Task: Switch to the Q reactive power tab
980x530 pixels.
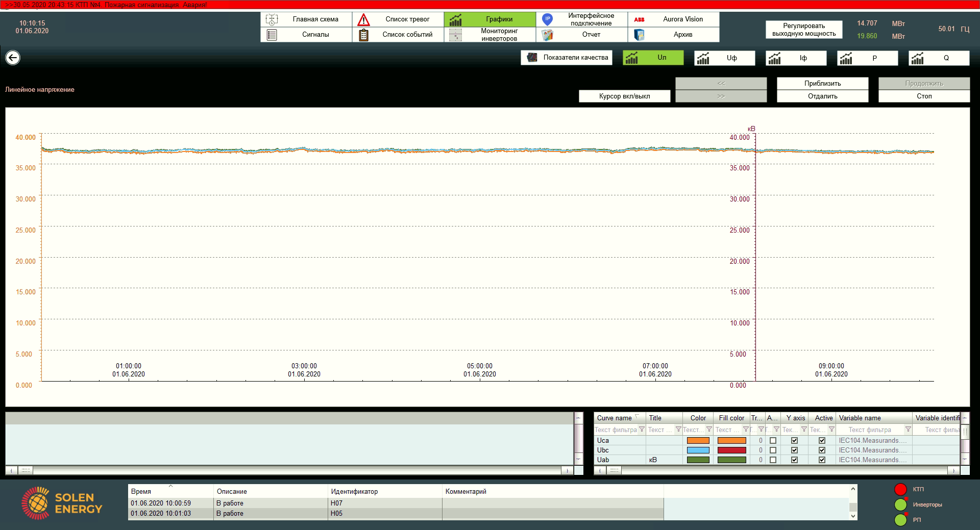Action: (939, 58)
